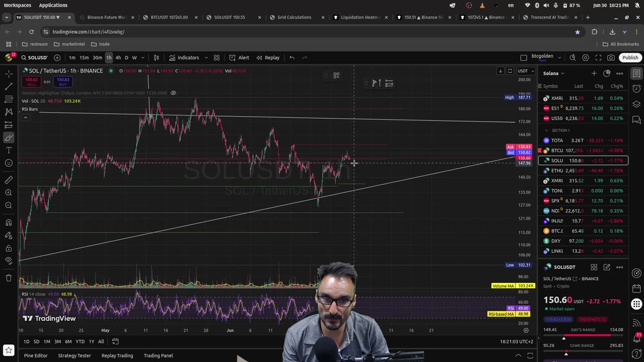Switch to the 4h timeframe
This screenshot has width=644, height=362.
click(118, 57)
